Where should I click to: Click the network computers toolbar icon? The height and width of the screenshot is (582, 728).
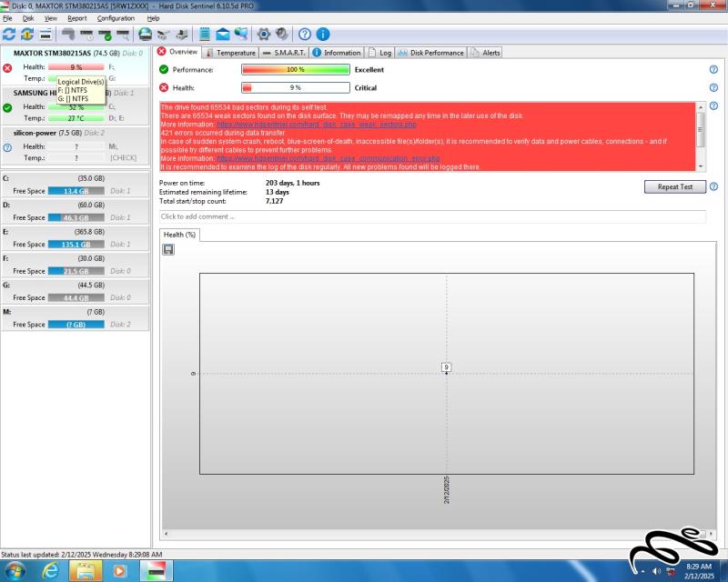tap(241, 35)
